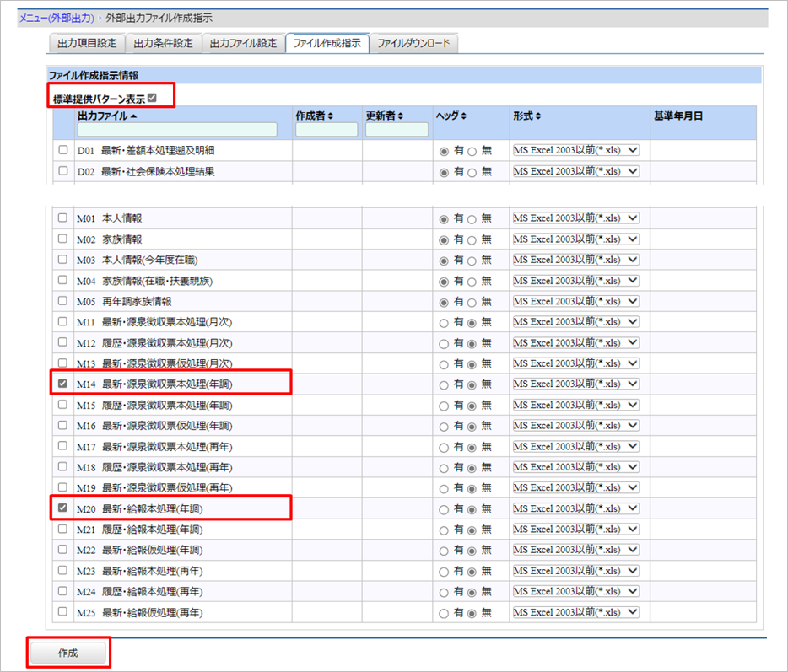This screenshot has height=672, width=788.
Task: Select header 有 radio for row M19
Action: pos(444,489)
